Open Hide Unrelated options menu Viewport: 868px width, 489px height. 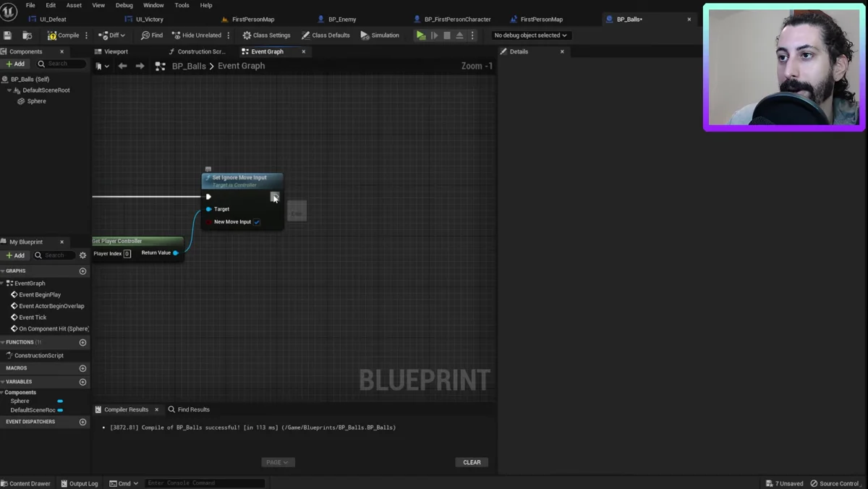[229, 35]
